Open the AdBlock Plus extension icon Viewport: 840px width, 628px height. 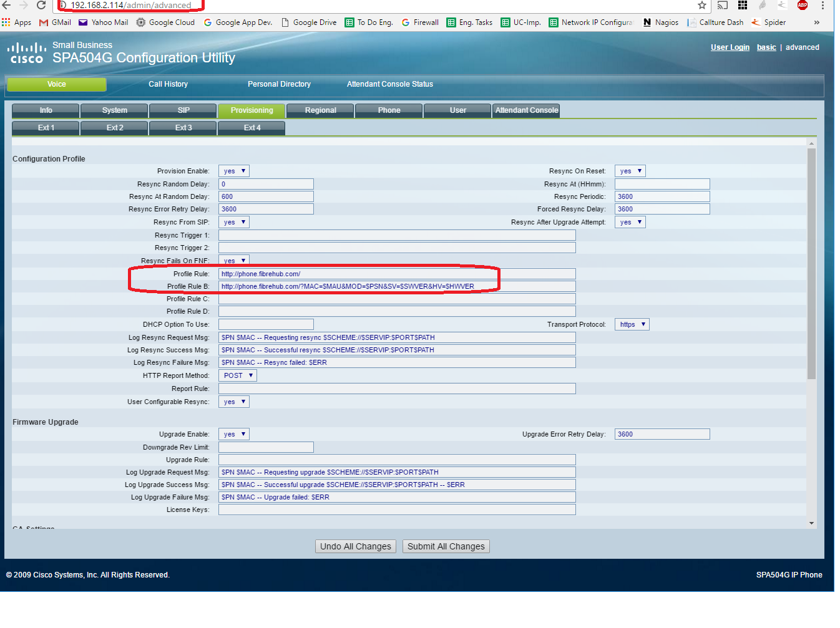803,5
